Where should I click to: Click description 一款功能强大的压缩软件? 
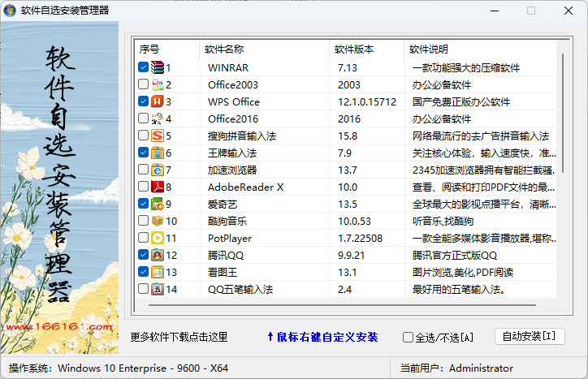(x=466, y=68)
